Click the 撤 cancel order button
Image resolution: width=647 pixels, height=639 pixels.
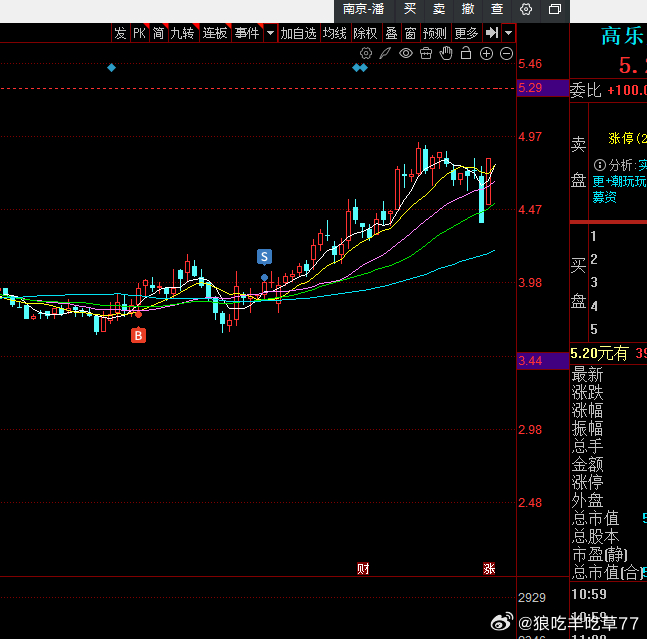coord(468,9)
